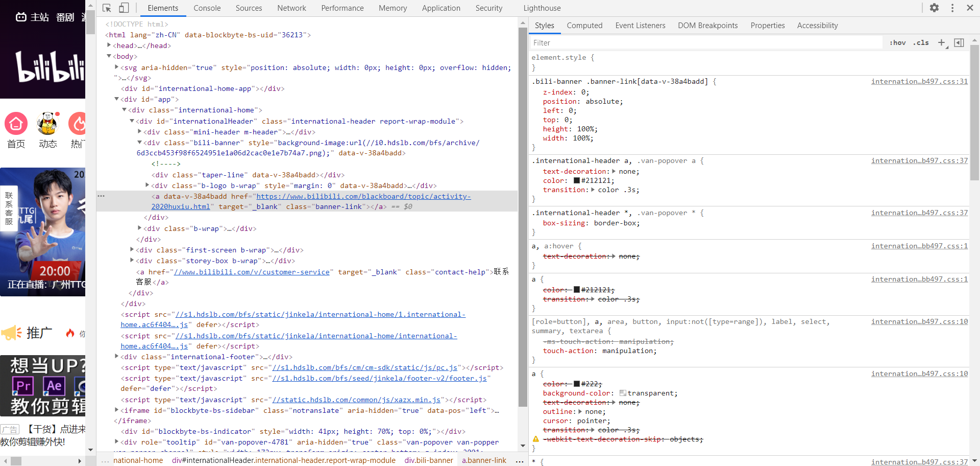Close the DevTools panel
The height and width of the screenshot is (466, 980).
pyautogui.click(x=970, y=8)
